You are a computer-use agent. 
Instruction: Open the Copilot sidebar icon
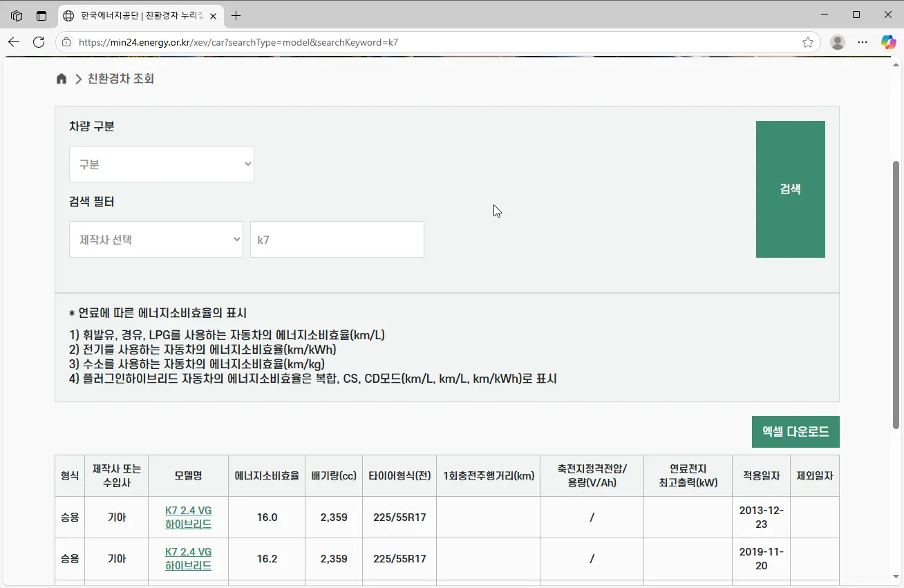pos(888,42)
